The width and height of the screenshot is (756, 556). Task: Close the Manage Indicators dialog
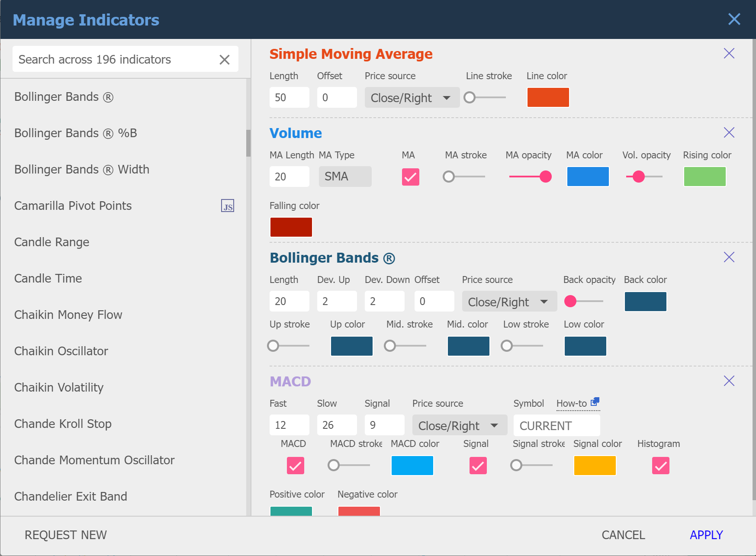pyautogui.click(x=734, y=19)
